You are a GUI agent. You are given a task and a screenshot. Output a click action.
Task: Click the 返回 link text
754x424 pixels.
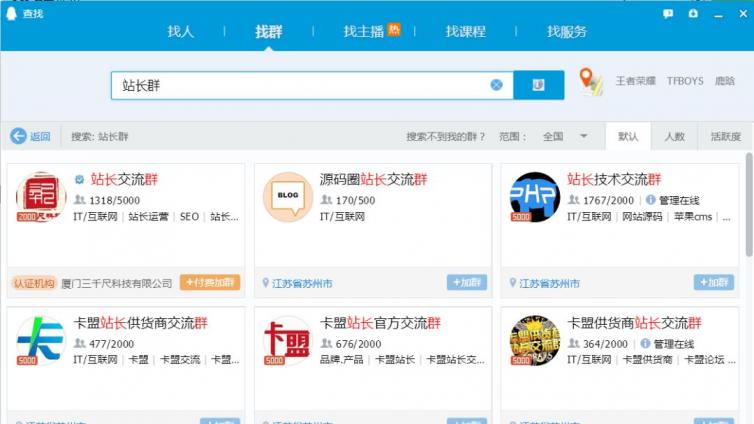(x=40, y=137)
